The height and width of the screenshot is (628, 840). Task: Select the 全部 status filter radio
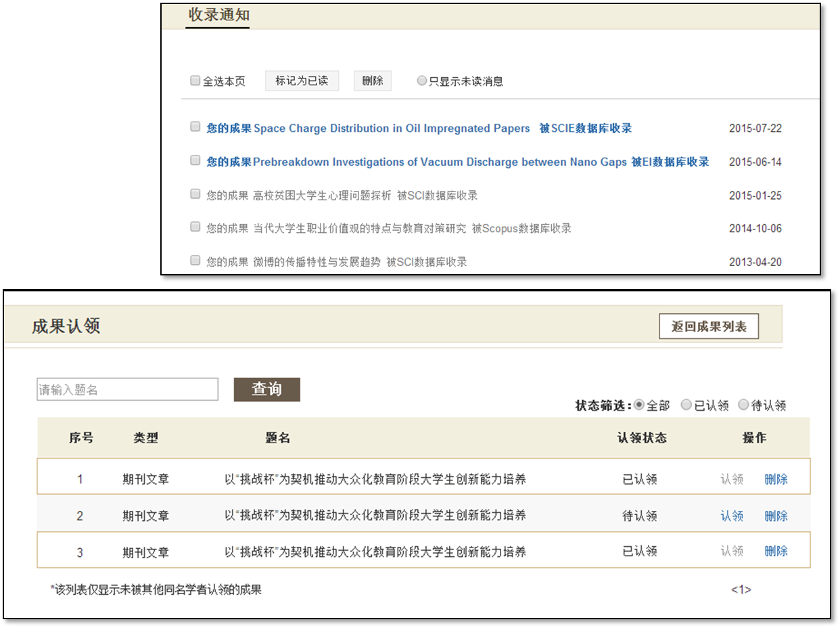[638, 405]
